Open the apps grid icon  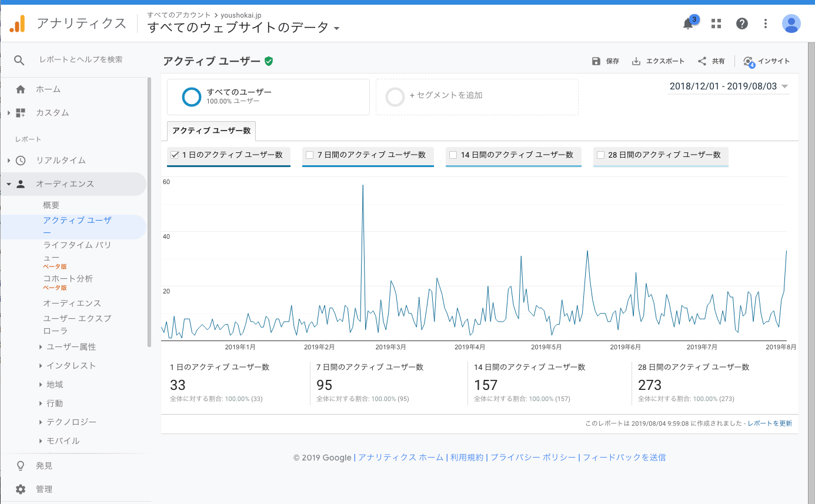(716, 24)
